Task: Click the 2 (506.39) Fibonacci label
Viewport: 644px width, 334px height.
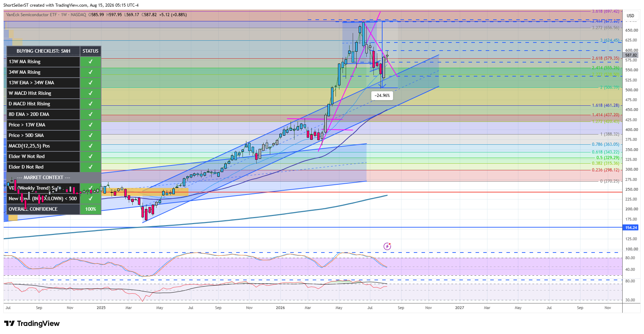Action: click(610, 87)
